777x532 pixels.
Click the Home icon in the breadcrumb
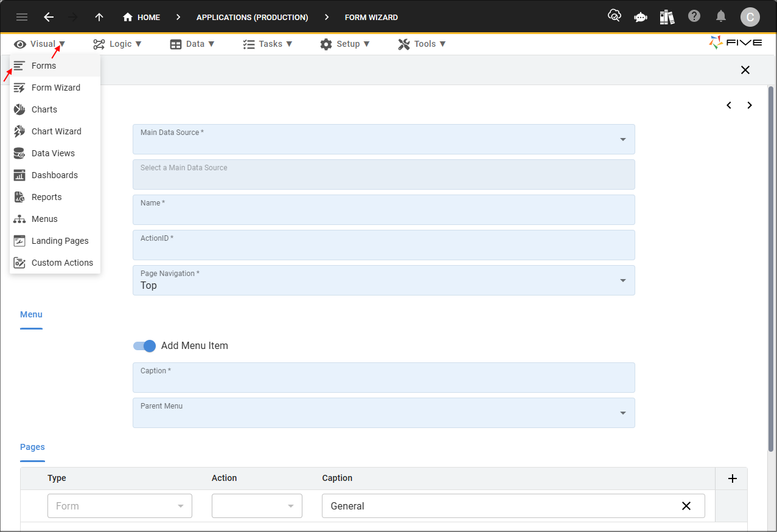pos(128,17)
